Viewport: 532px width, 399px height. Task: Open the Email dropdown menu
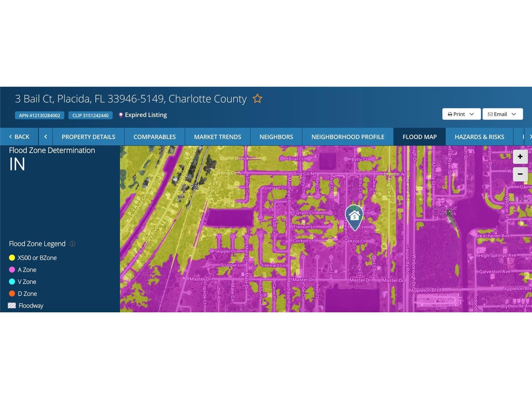502,114
